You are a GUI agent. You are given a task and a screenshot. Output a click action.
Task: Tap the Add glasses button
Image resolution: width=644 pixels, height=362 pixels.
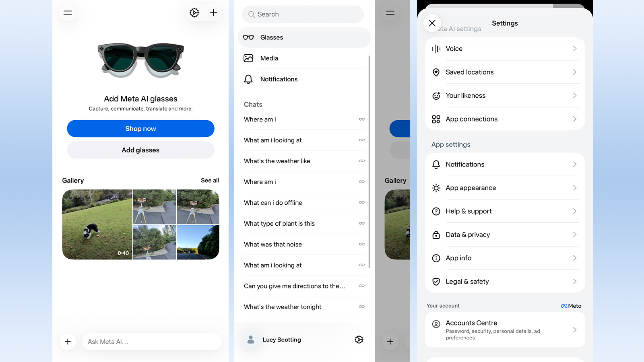[140, 150]
